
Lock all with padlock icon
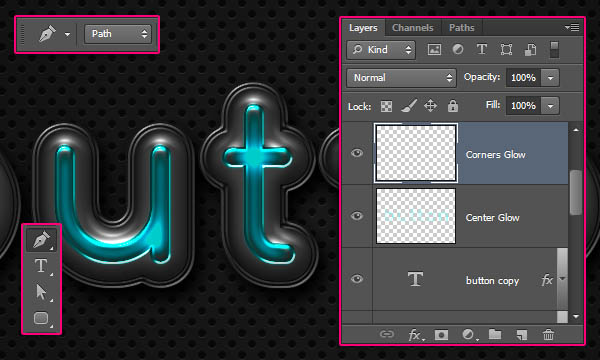click(453, 106)
